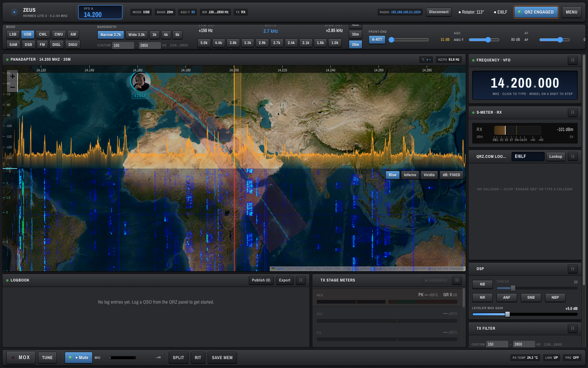Adjust AGC-T gain slider
This screenshot has height=368, width=588.
pyautogui.click(x=484, y=40)
